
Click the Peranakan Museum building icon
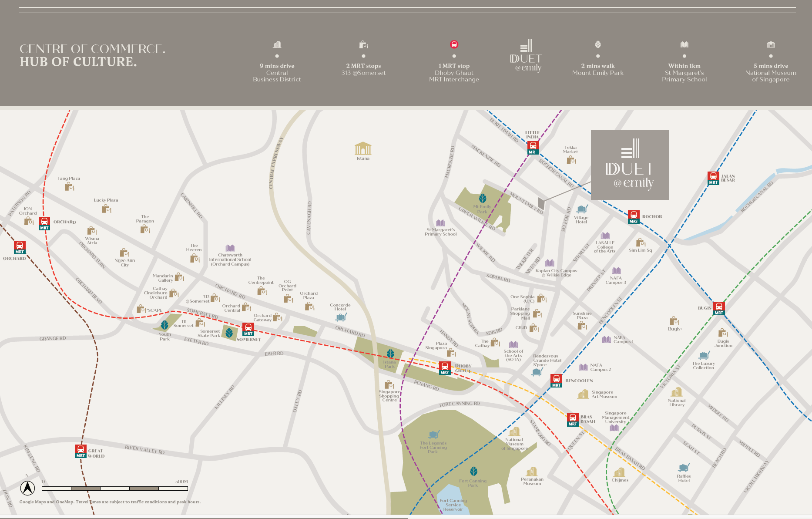[532, 472]
